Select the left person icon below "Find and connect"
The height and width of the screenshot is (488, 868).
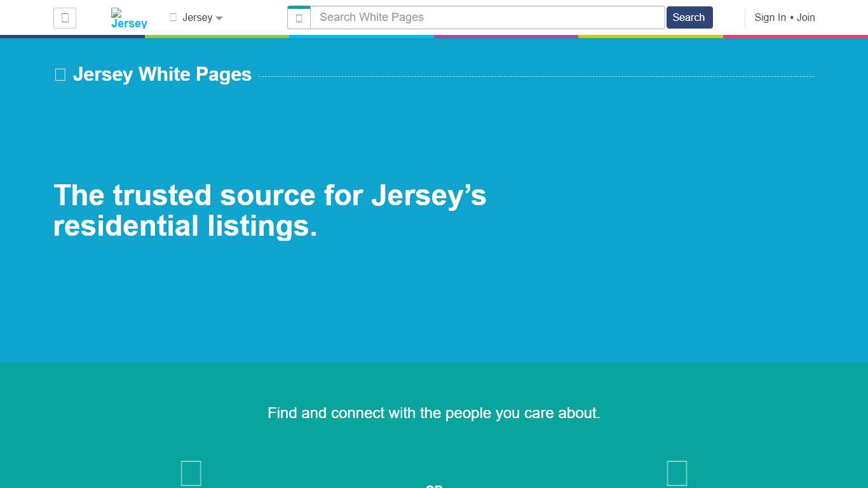[191, 473]
